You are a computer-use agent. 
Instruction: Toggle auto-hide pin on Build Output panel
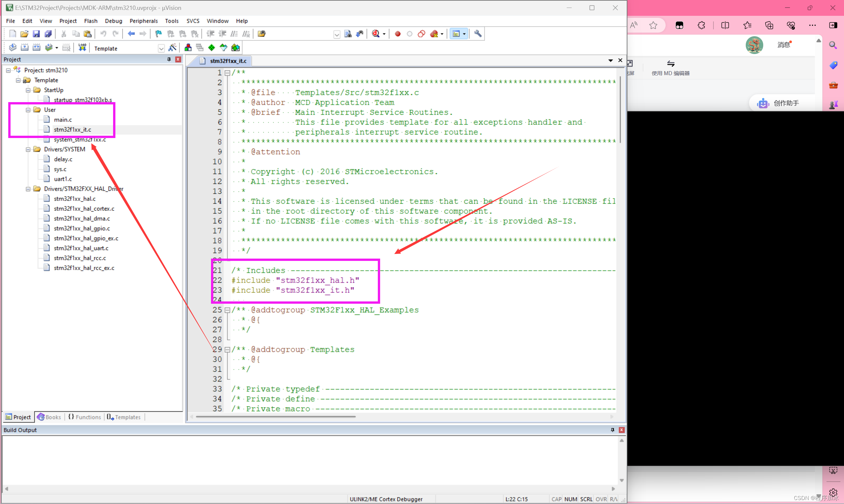(x=613, y=430)
